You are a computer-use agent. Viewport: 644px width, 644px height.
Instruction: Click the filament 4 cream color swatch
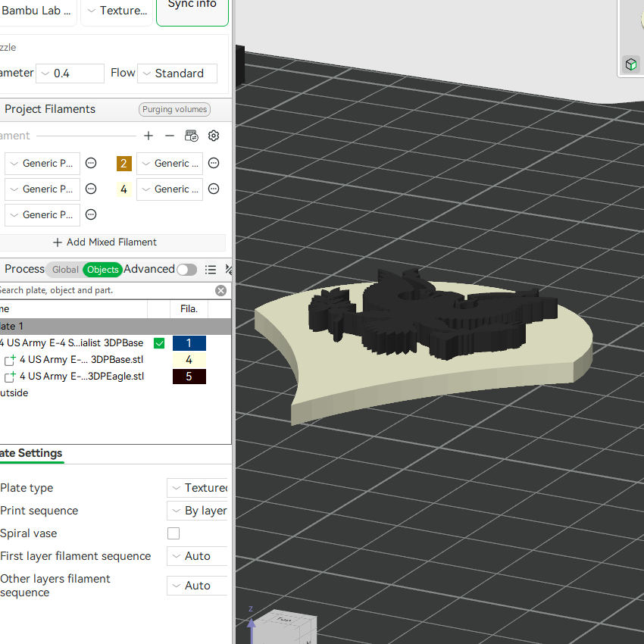coord(124,189)
